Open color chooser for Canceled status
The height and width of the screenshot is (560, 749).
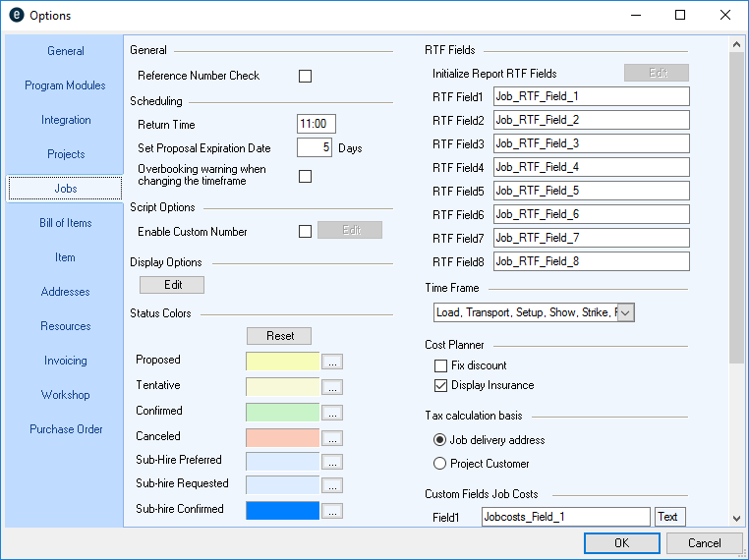[x=332, y=438]
